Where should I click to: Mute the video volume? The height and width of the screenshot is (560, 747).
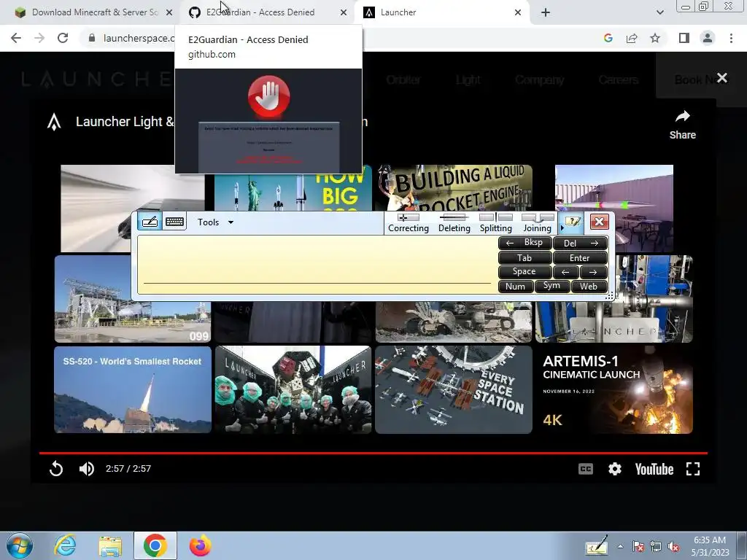point(86,469)
